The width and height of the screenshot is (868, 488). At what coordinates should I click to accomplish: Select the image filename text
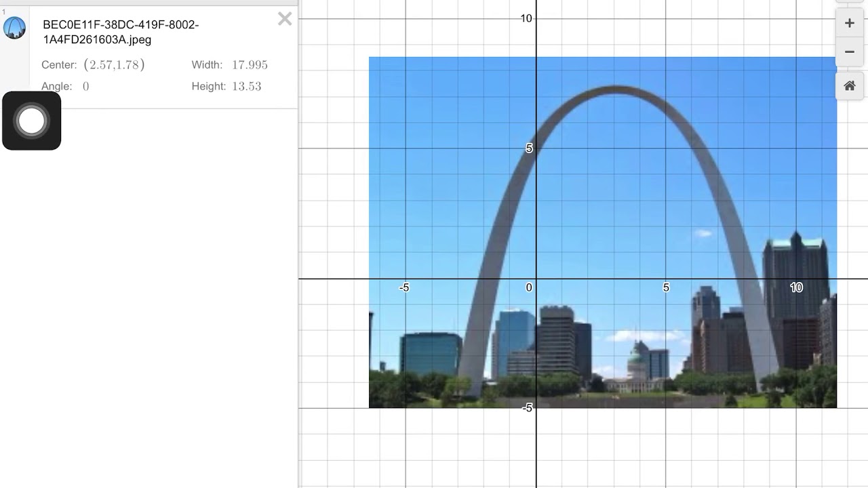tap(121, 32)
